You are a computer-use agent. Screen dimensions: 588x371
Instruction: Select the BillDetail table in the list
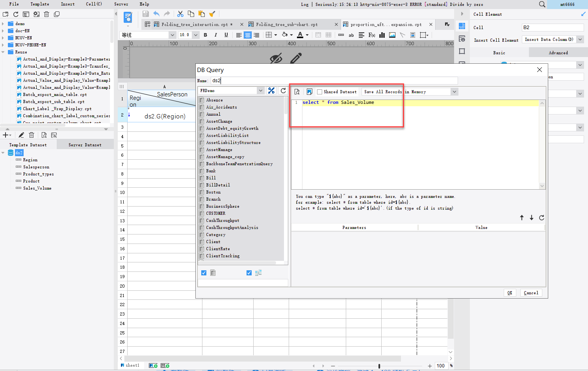218,185
